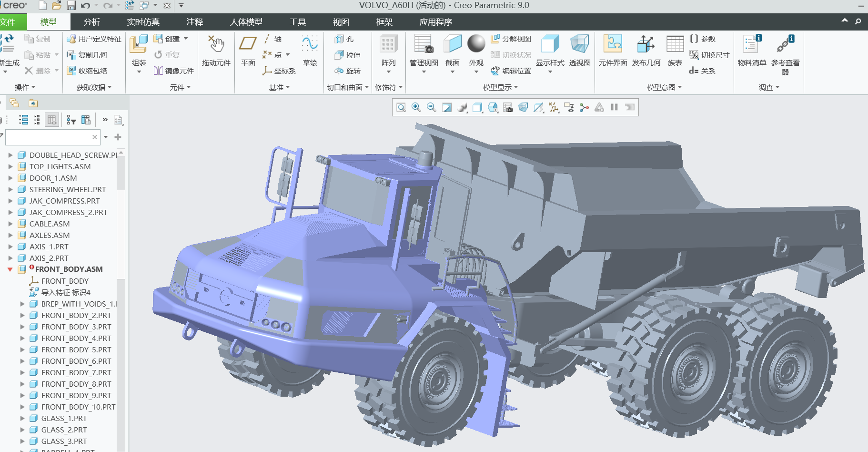Open Manage Views (管理视图) icon
The width and height of the screenshot is (868, 452).
[x=424, y=44]
